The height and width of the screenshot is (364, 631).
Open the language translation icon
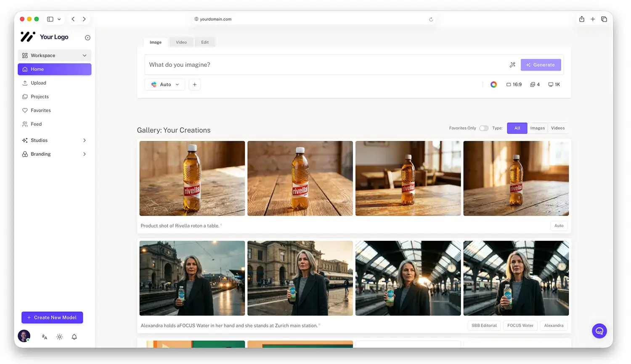tap(45, 337)
